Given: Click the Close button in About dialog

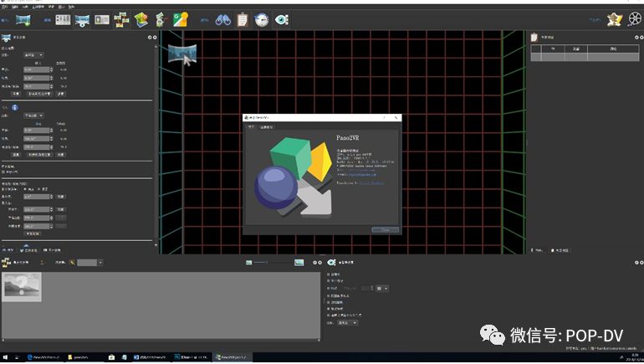Looking at the screenshot, I should [x=386, y=229].
